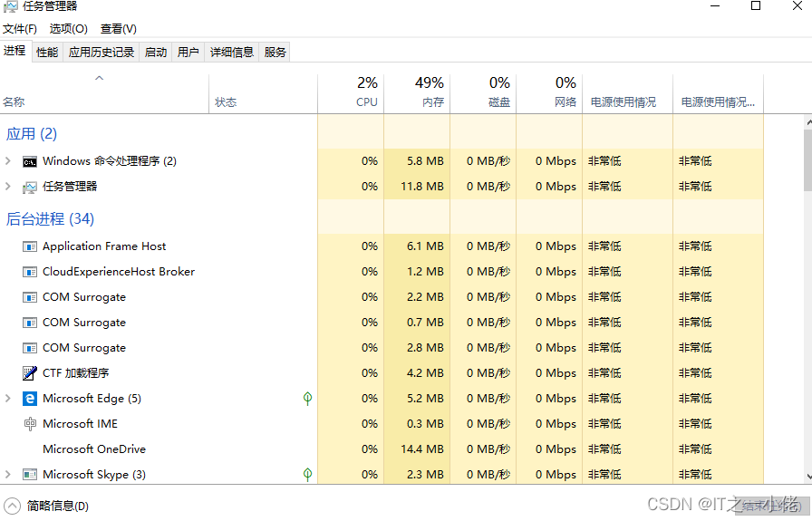Viewport: 812px width, 521px height.
Task: Click the green leaf icon beside Microsoft Edge
Action: [307, 399]
